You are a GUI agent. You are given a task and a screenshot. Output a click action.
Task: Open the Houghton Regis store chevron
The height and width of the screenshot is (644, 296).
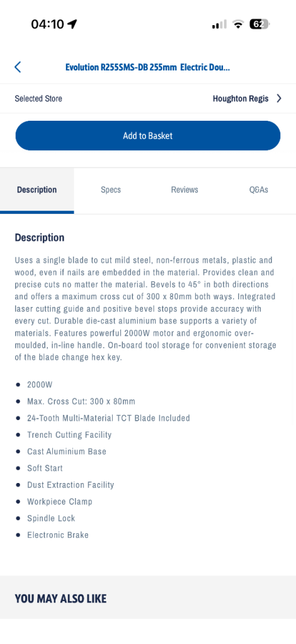(x=279, y=99)
